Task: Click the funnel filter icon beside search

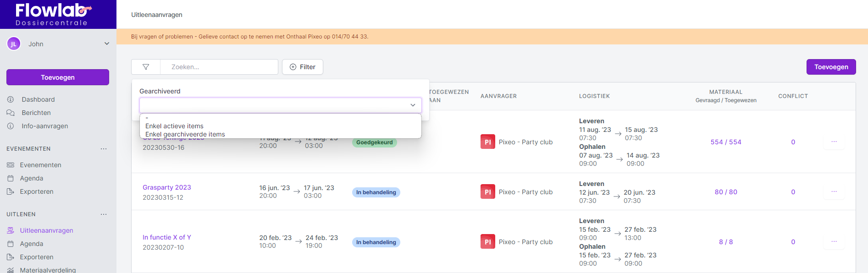Action: click(x=146, y=67)
